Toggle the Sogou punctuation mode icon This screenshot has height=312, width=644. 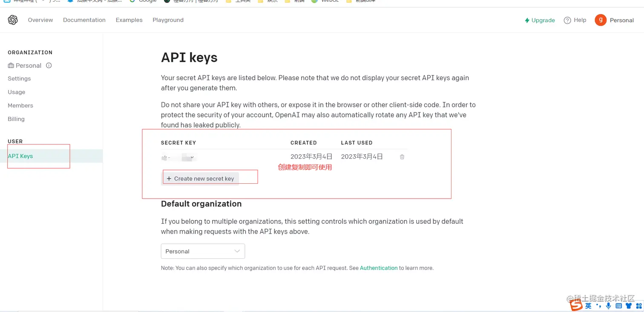[599, 306]
